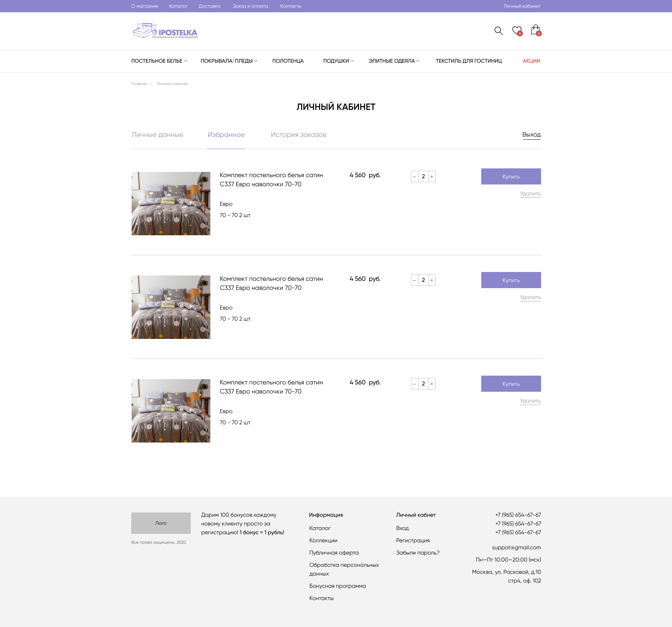Screen dimensions: 672x627
Task: Log out using the Выход link
Action: click(x=531, y=135)
